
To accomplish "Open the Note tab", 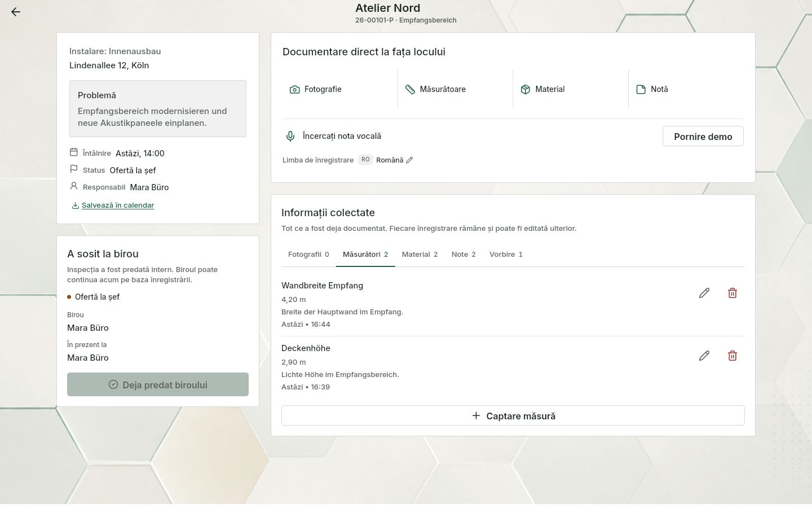I will point(464,255).
